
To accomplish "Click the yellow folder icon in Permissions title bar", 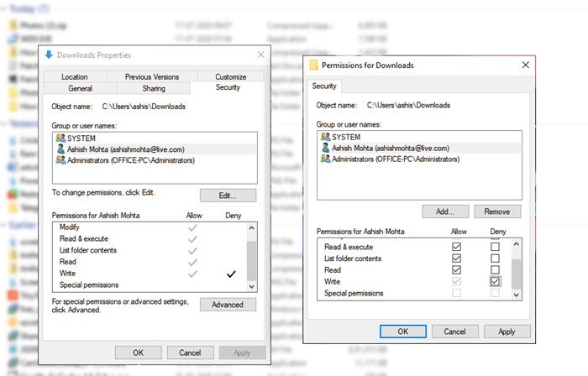I will 314,65.
